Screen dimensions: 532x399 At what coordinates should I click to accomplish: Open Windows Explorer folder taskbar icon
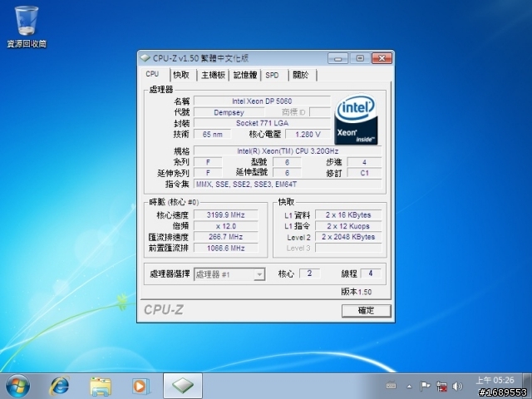[x=101, y=386]
